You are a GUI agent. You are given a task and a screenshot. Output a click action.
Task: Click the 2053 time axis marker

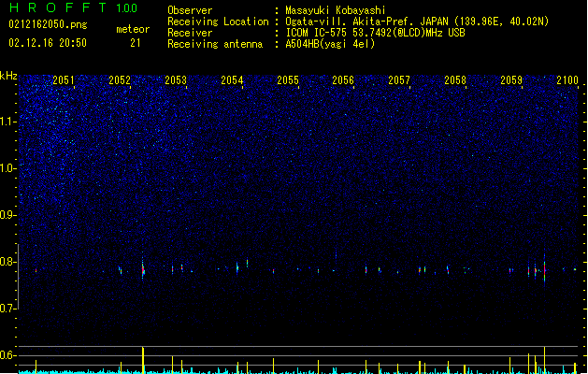pos(176,79)
